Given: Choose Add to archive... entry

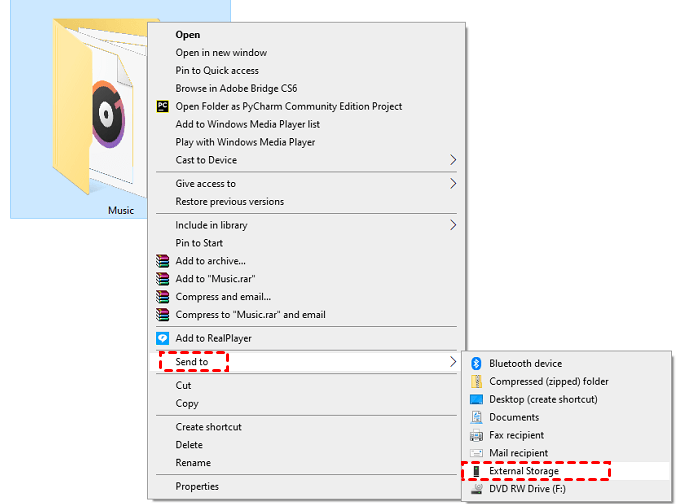Looking at the screenshot, I should point(306,261).
